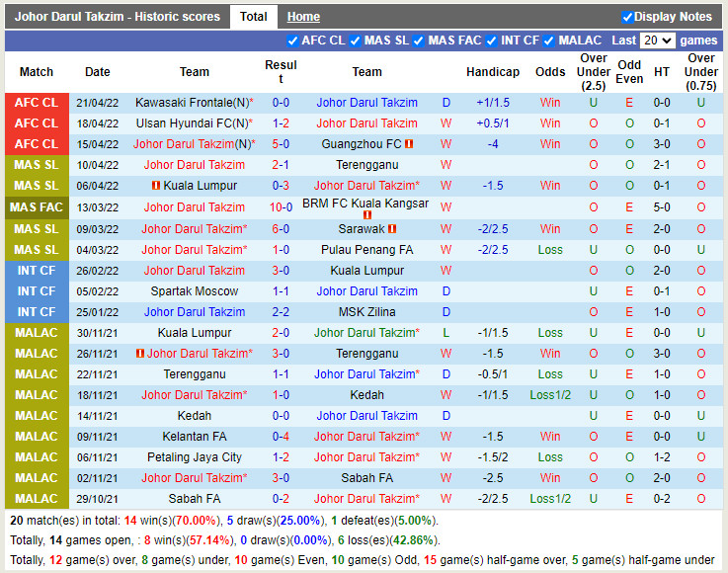Toggle the Display Notes checkbox
The width and height of the screenshot is (728, 573).
627,17
